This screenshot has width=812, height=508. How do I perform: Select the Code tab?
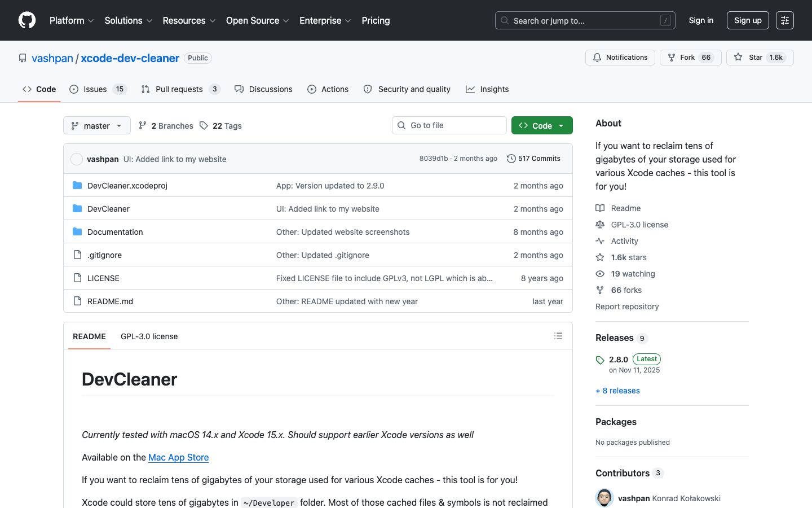(x=39, y=89)
